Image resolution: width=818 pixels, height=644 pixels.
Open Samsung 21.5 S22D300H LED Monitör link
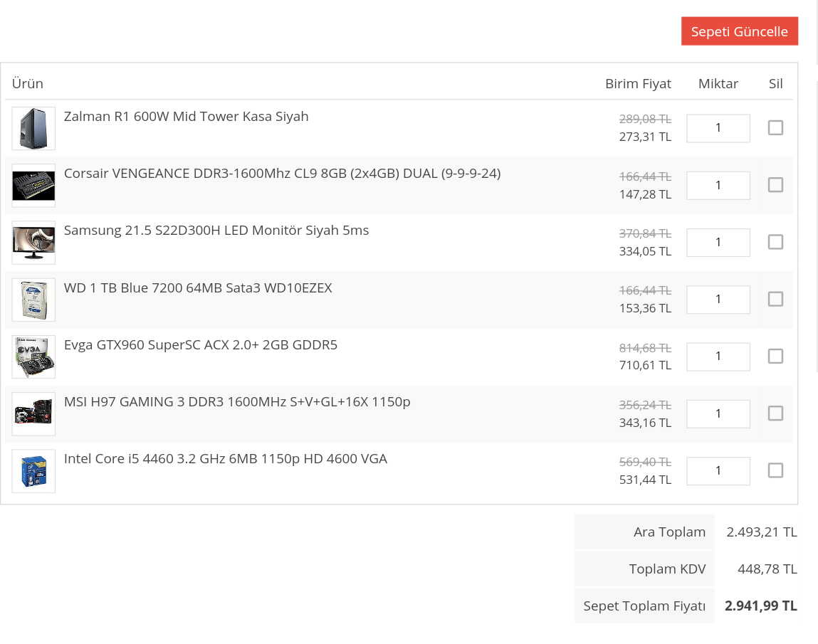click(x=216, y=231)
